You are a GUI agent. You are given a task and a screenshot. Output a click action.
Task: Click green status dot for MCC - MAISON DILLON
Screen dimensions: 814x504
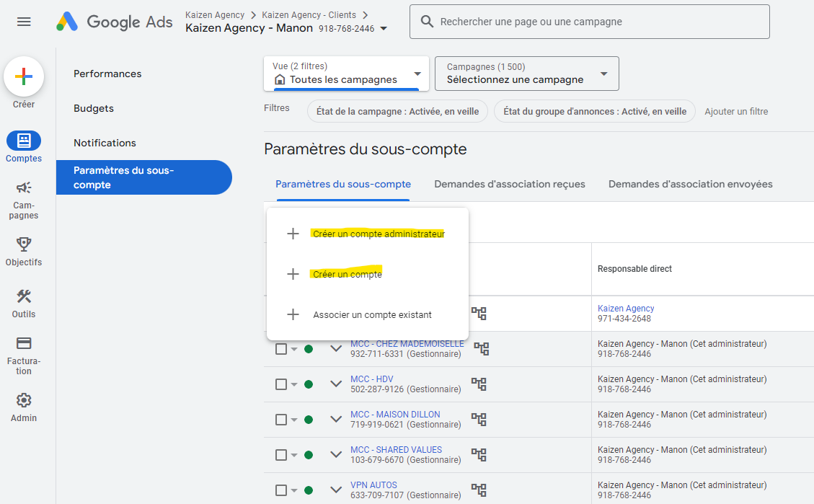coord(309,420)
